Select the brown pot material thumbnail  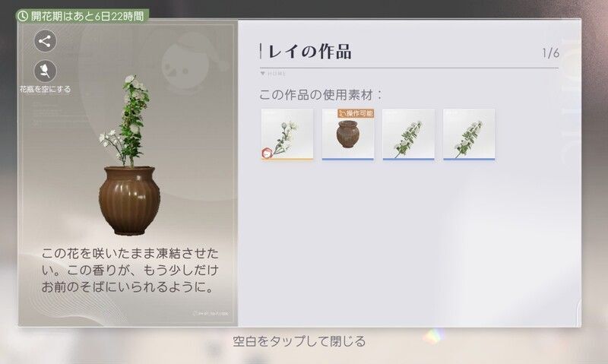[x=348, y=135]
